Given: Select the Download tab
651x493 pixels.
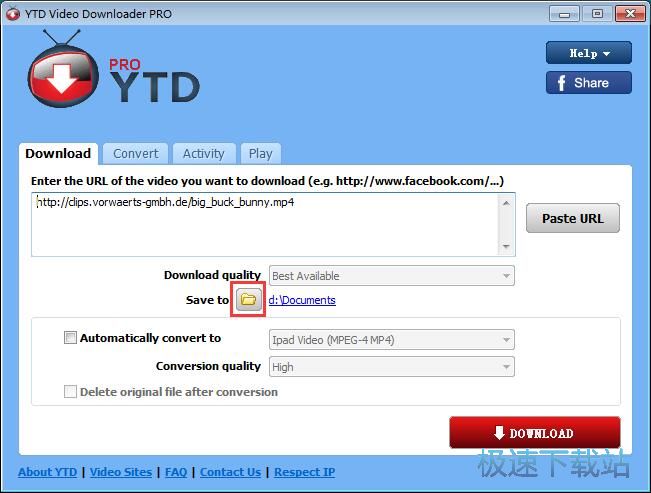Looking at the screenshot, I should (58, 153).
